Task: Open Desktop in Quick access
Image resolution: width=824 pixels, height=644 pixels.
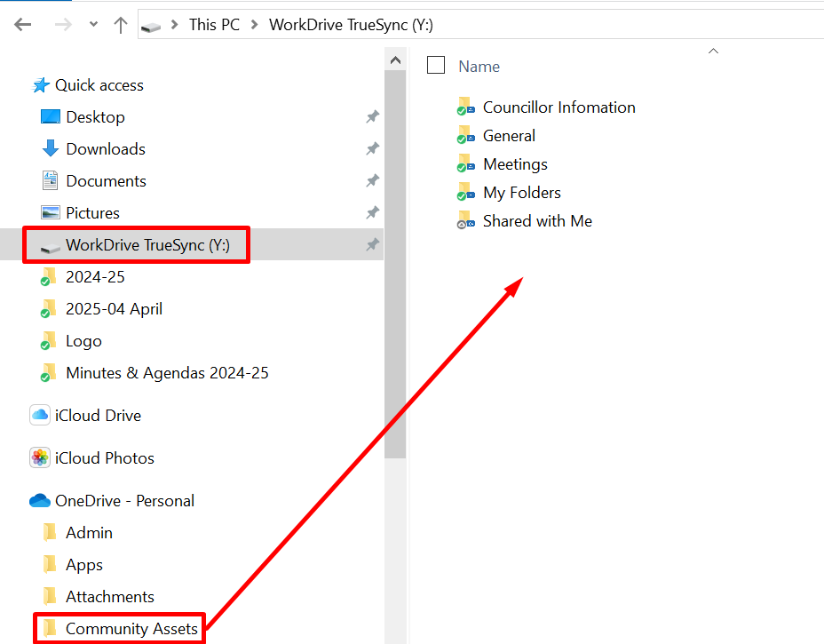Action: pyautogui.click(x=96, y=116)
